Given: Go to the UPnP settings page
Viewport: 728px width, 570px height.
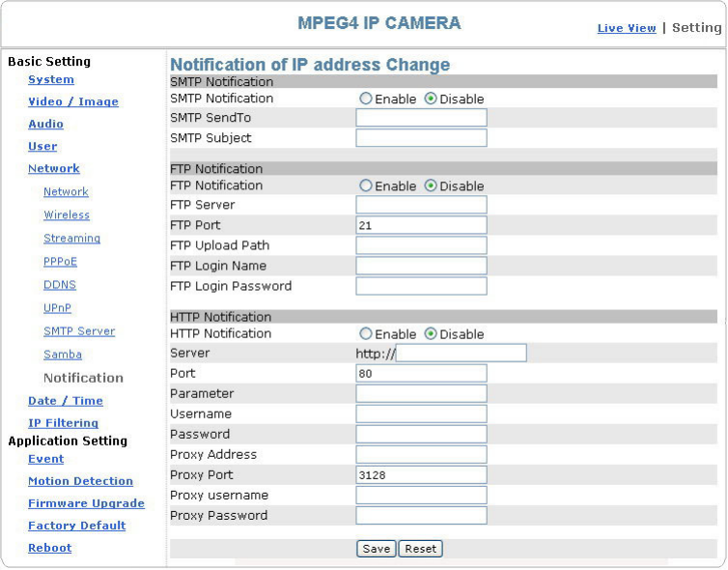Looking at the screenshot, I should 57,308.
